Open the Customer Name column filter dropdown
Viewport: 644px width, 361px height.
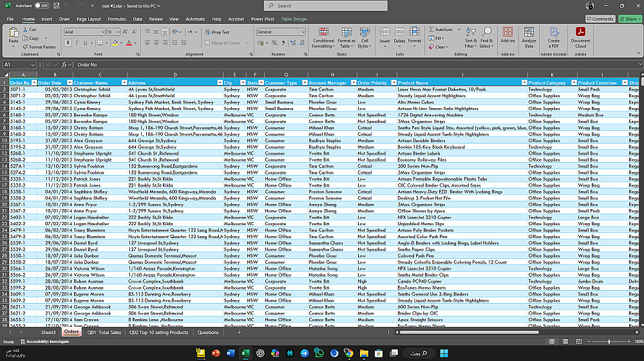tap(123, 83)
